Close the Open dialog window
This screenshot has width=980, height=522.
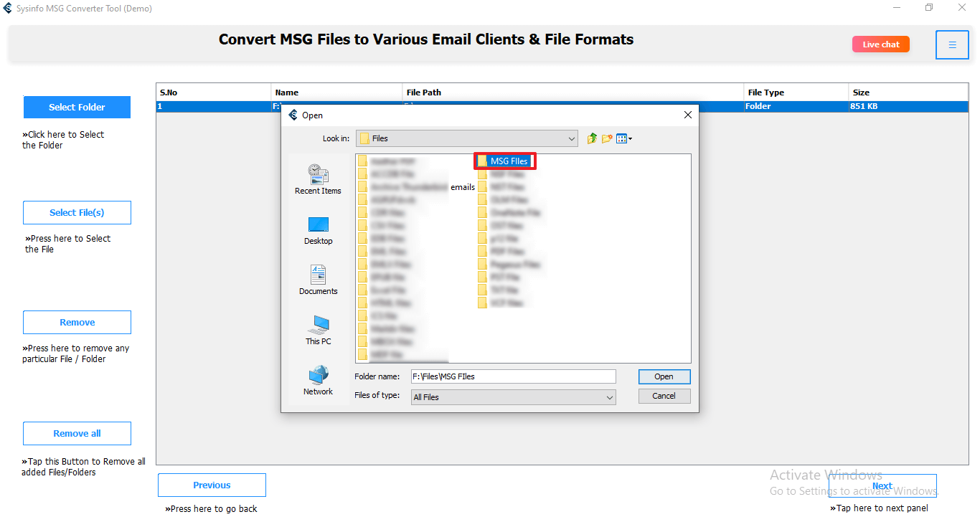(x=687, y=115)
